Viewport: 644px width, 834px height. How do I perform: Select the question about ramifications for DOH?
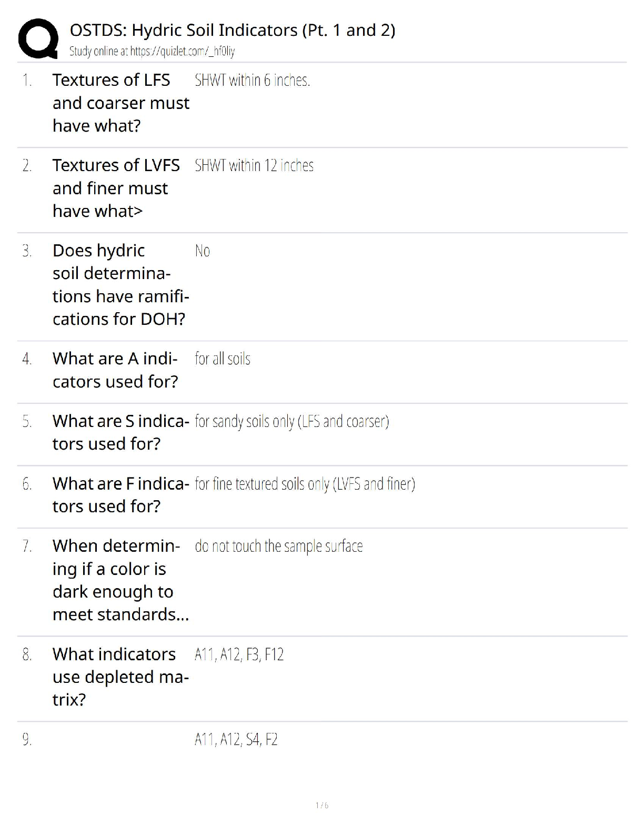120,285
